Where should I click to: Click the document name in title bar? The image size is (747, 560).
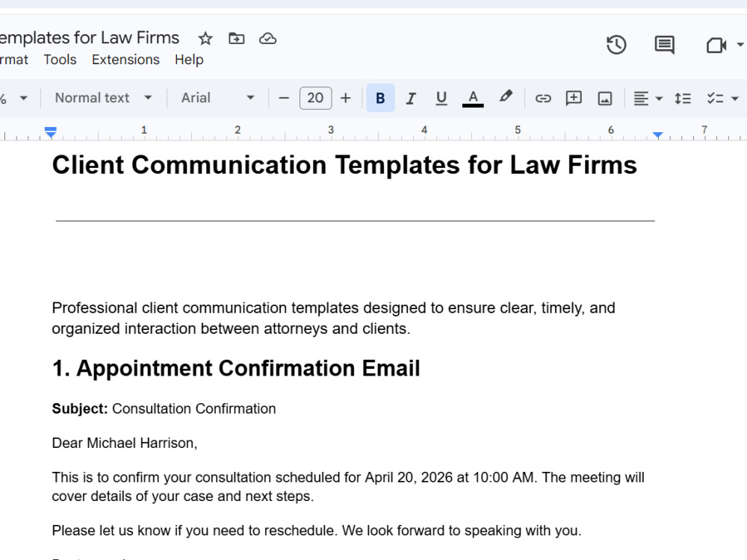tap(90, 37)
